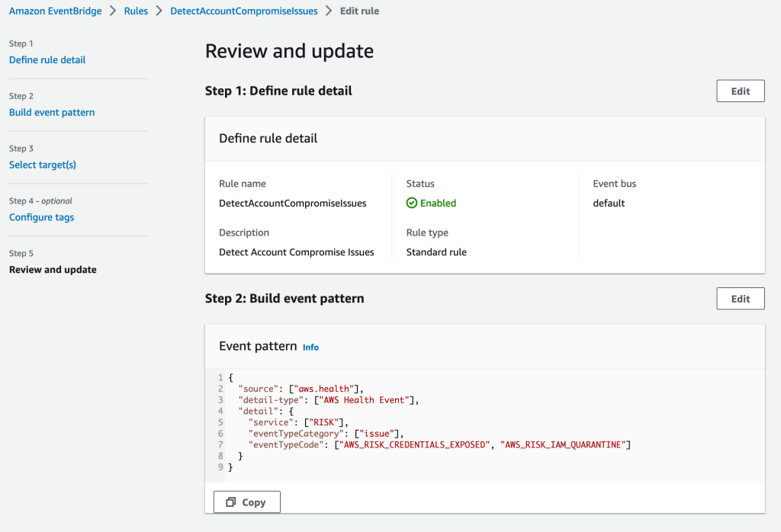Open Step 4 Configure tags
This screenshot has width=781, height=532.
(x=41, y=217)
